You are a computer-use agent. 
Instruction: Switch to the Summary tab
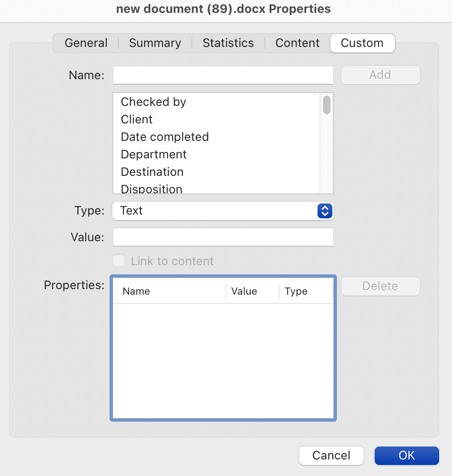pos(155,43)
